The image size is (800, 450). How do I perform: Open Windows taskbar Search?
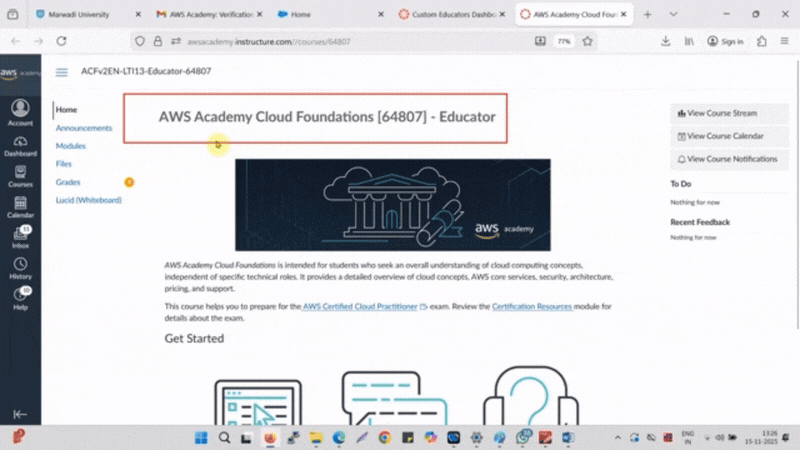coord(224,438)
